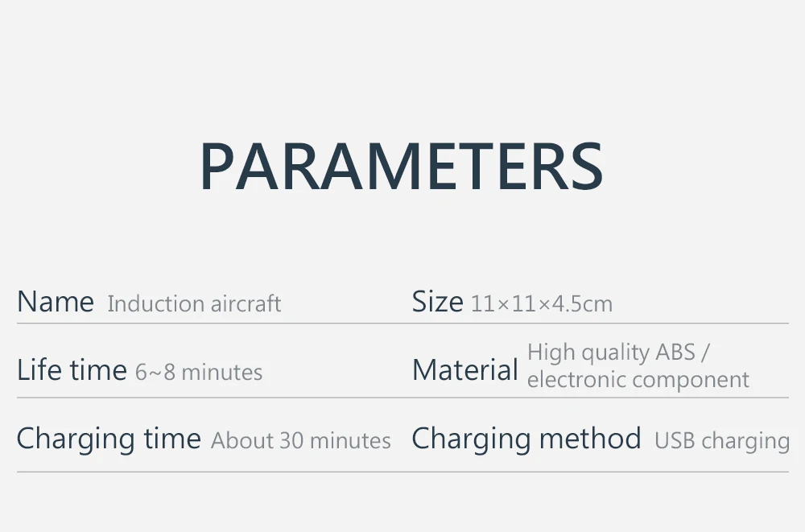This screenshot has width=805, height=532.
Task: Click the 11×11×4.5cm size value
Action: coord(542,304)
